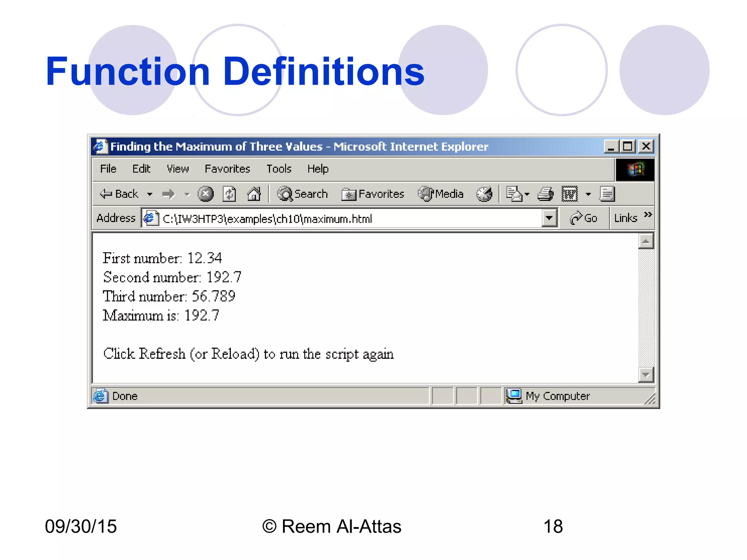The width and height of the screenshot is (747, 560).
Task: Click the Stop loading icon
Action: click(205, 194)
